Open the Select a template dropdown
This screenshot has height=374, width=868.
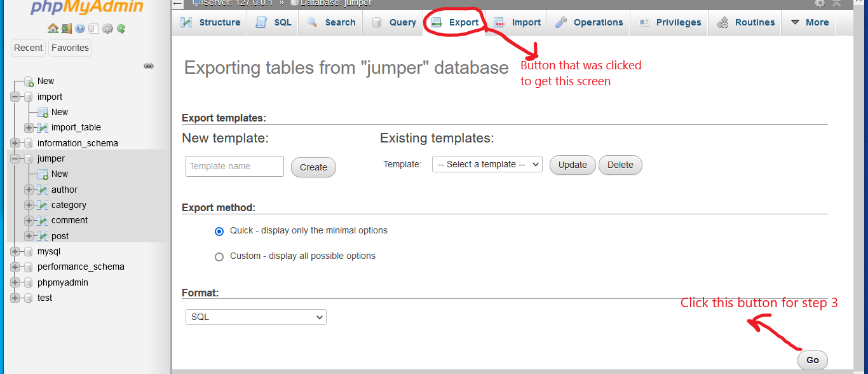click(x=487, y=164)
